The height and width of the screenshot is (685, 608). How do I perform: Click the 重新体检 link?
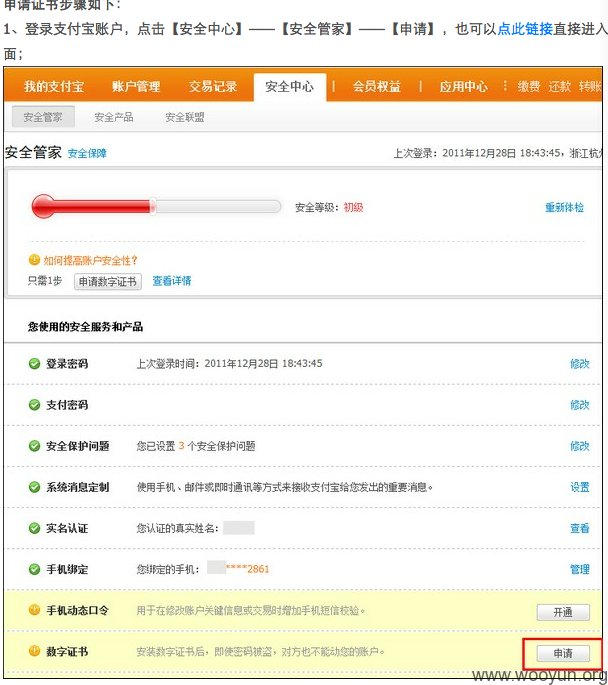[564, 207]
